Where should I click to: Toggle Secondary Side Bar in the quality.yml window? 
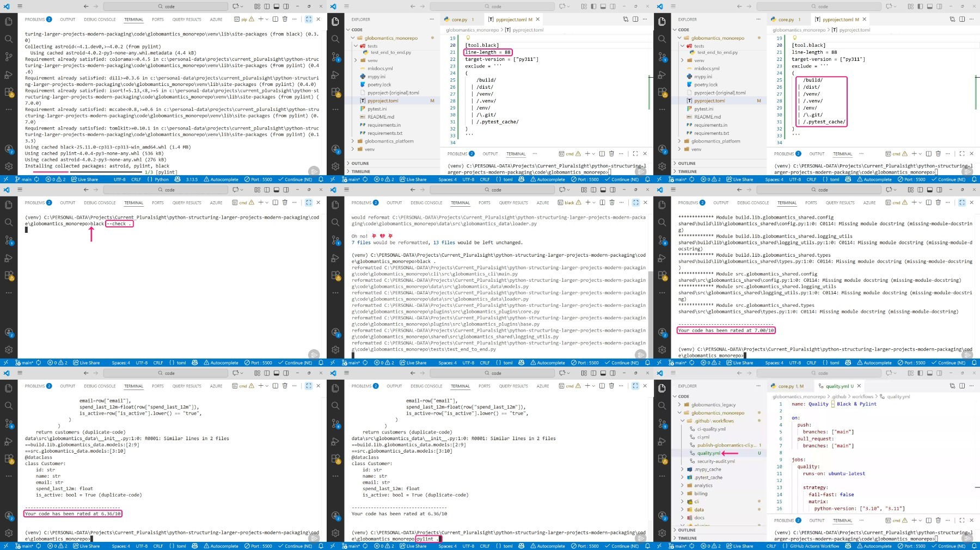coord(940,373)
